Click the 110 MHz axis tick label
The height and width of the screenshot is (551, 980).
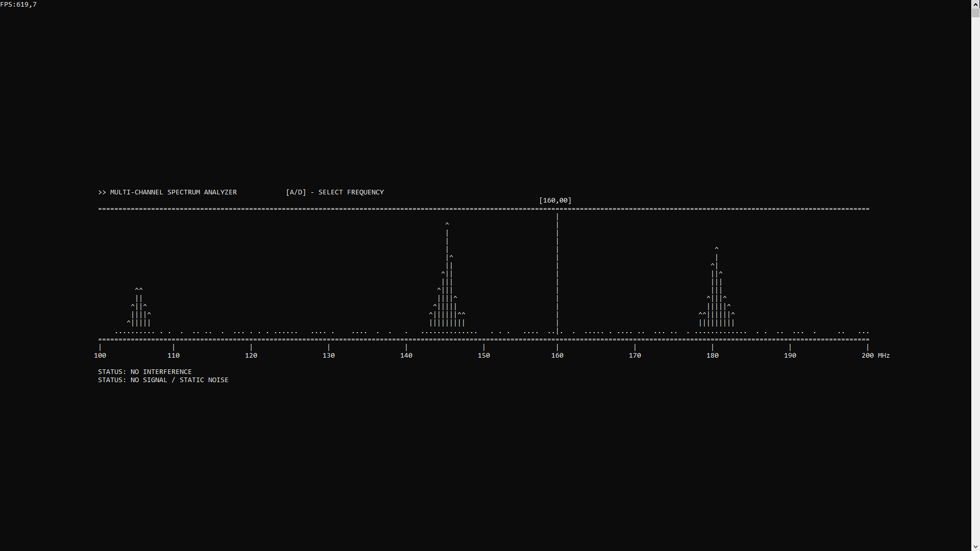click(x=174, y=356)
